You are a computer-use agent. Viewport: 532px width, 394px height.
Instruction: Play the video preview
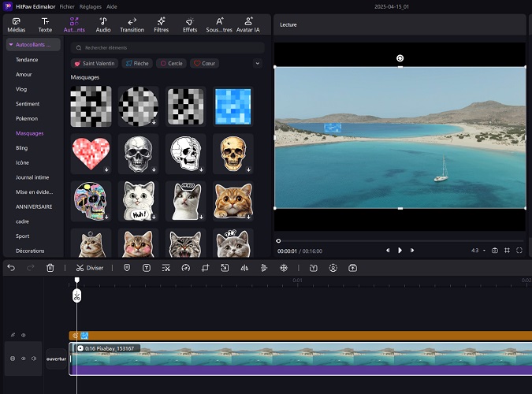click(400, 251)
